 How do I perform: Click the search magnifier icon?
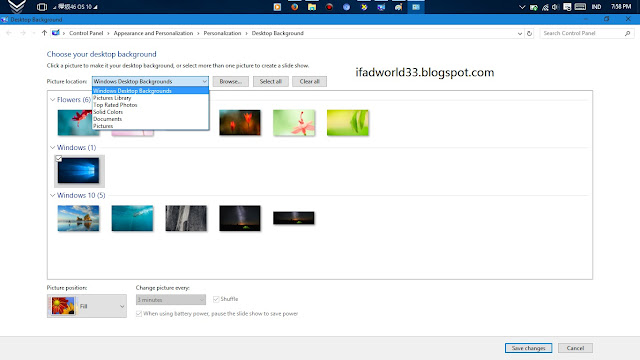click(627, 33)
